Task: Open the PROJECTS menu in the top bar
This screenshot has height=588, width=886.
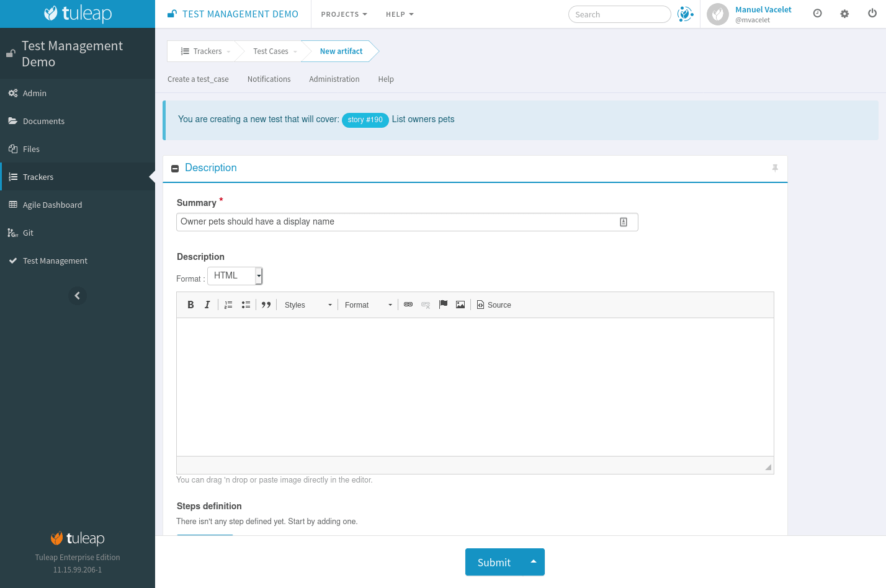Action: [344, 14]
